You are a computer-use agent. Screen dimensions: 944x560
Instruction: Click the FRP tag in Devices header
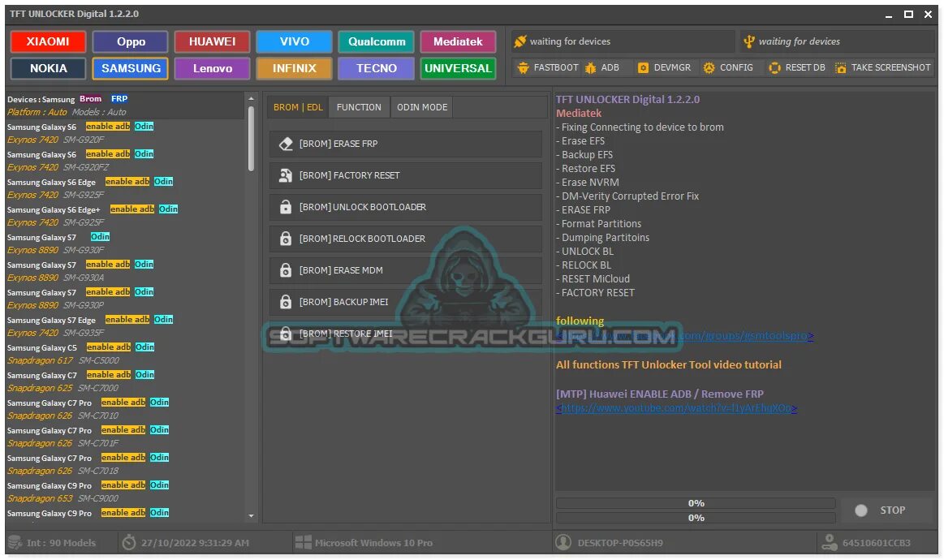coord(119,99)
